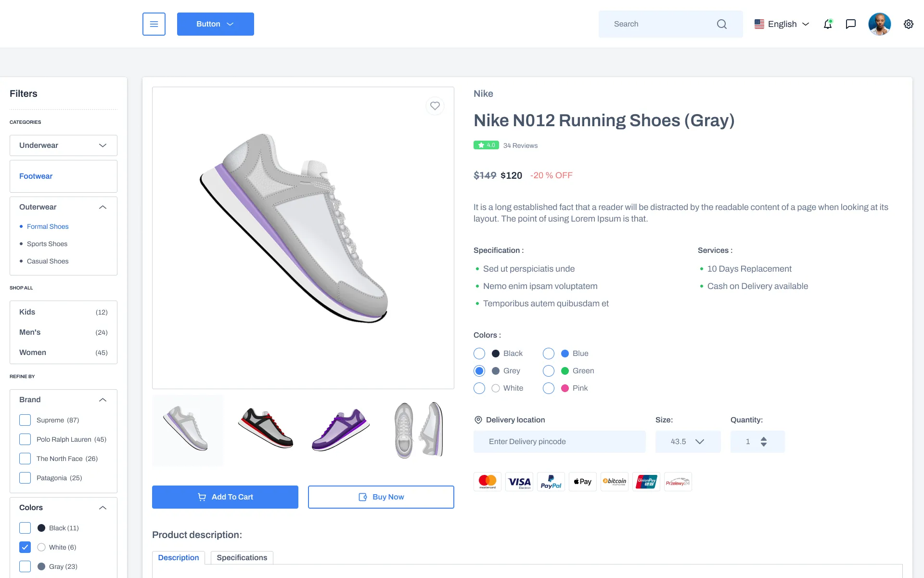The height and width of the screenshot is (578, 924).
Task: Click the hamburger menu icon
Action: tap(154, 24)
